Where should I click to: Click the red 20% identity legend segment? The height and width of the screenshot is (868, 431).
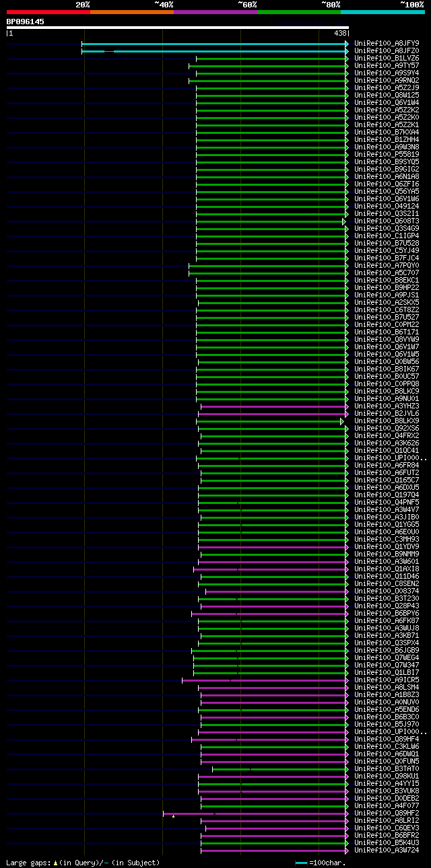48,11
